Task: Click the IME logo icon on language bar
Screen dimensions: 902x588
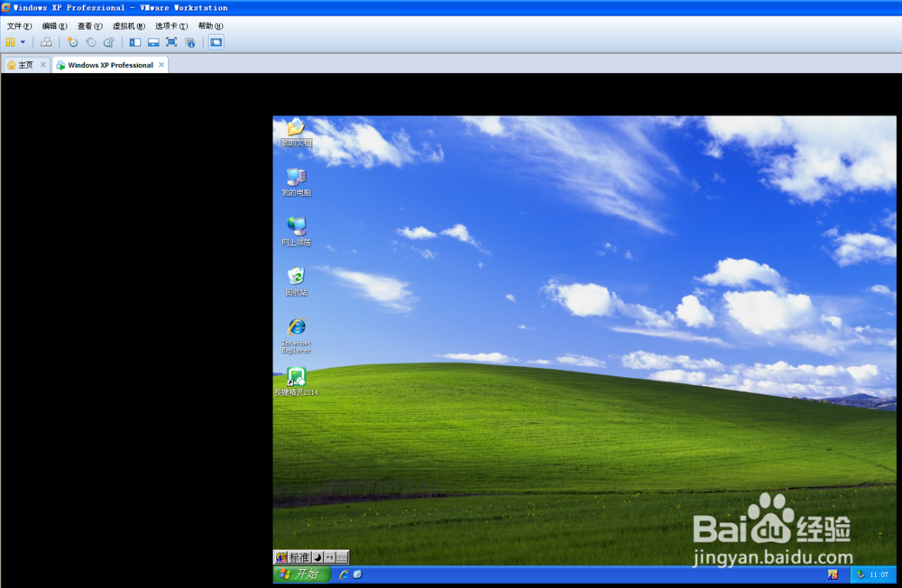Action: pos(281,557)
